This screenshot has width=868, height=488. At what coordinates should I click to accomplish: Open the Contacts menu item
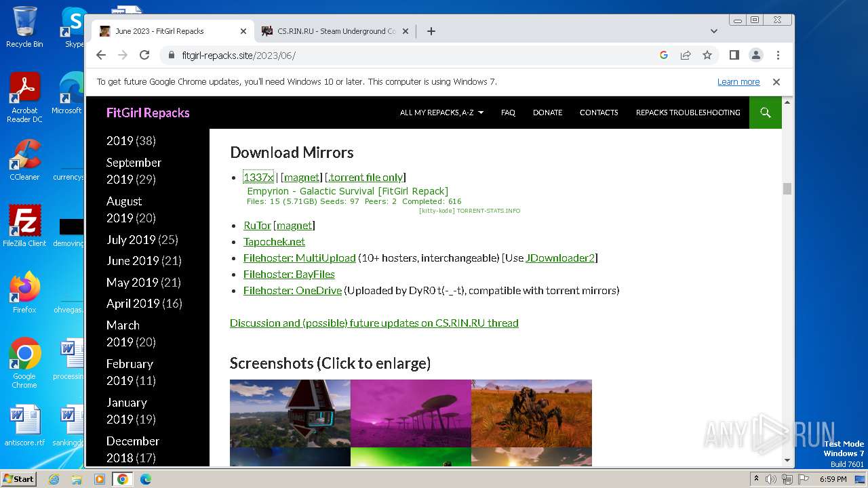click(599, 113)
